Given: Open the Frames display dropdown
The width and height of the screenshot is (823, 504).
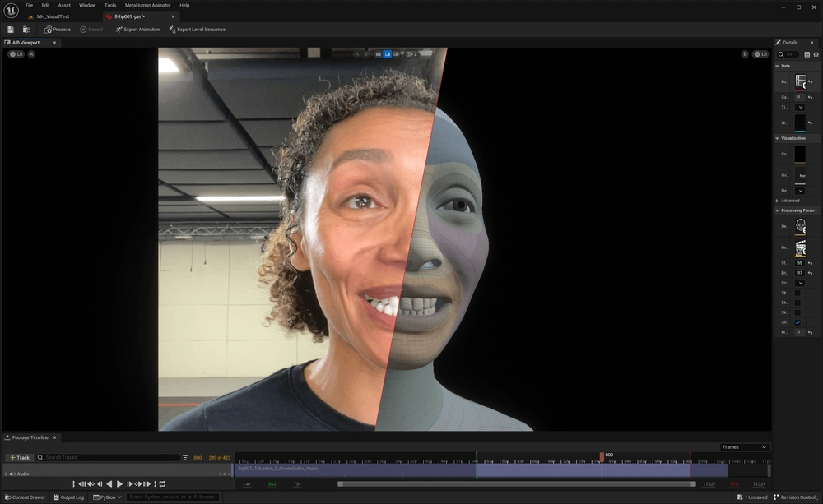Looking at the screenshot, I should click(x=744, y=447).
